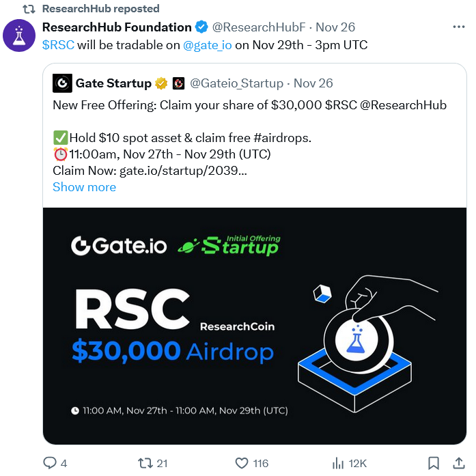Click Gate Startup's gold verified badge

[x=161, y=83]
